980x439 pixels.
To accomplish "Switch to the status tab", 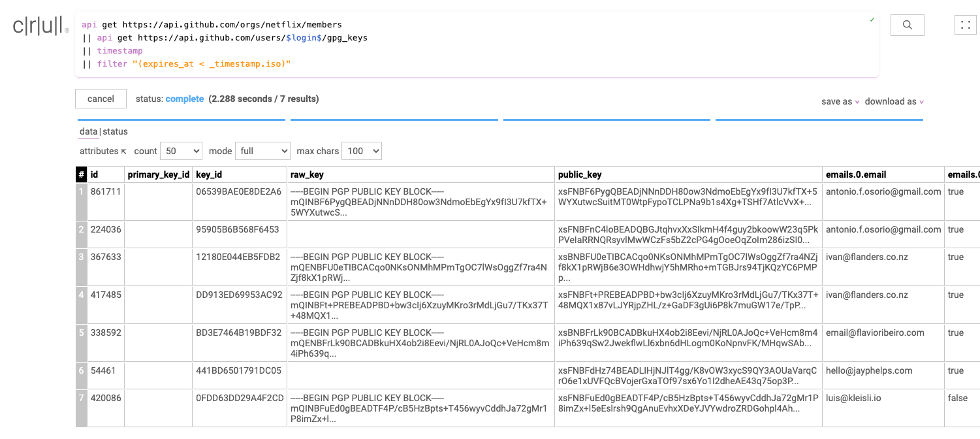I will tap(116, 131).
